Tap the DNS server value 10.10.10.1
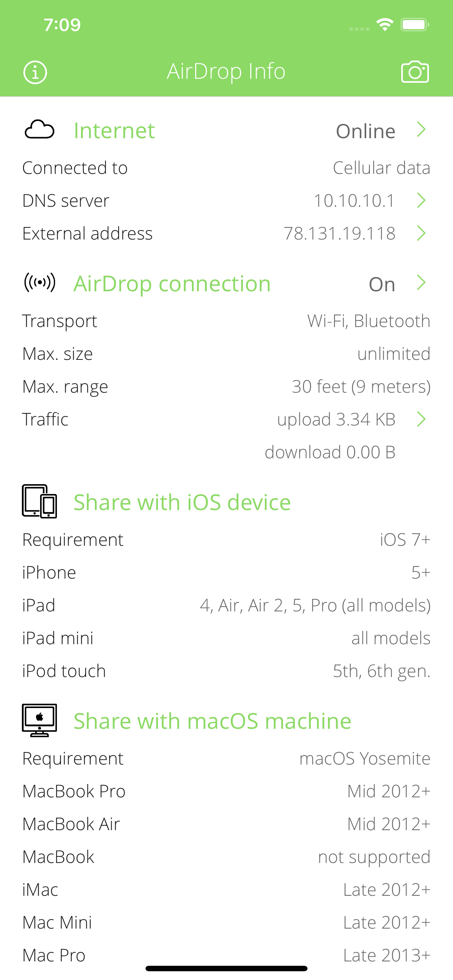 354,201
